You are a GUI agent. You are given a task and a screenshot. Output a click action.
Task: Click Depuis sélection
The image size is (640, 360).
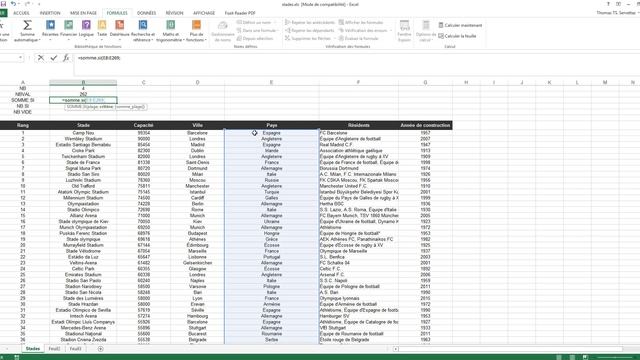coord(255,38)
